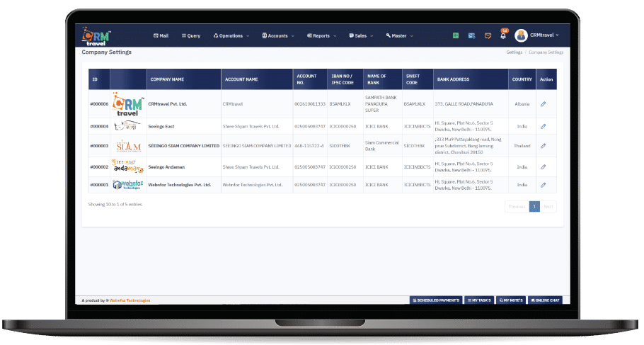644x345 pixels.
Task: Sort by Account Name column header
Action: pyautogui.click(x=257, y=79)
